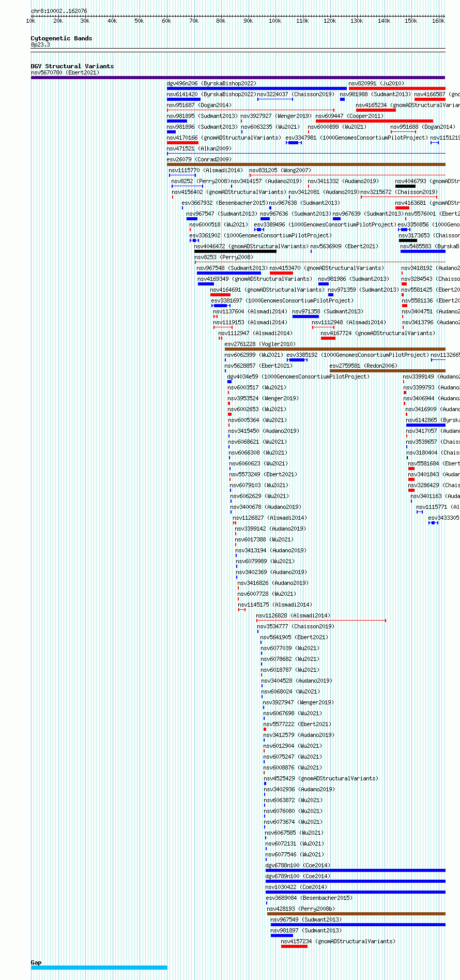
Task: Select variant esv3361902 (1000GenomesConsortiumPilotProject)
Action: point(260,235)
